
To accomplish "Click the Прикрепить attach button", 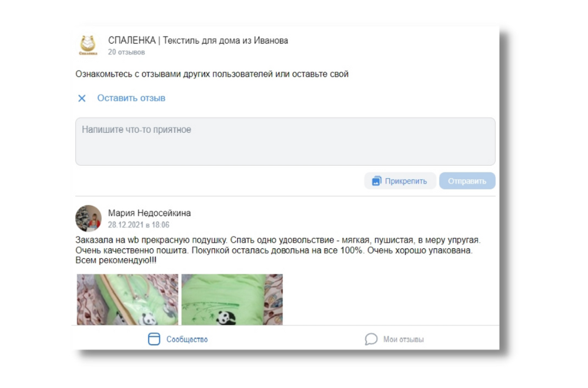I will pos(400,181).
